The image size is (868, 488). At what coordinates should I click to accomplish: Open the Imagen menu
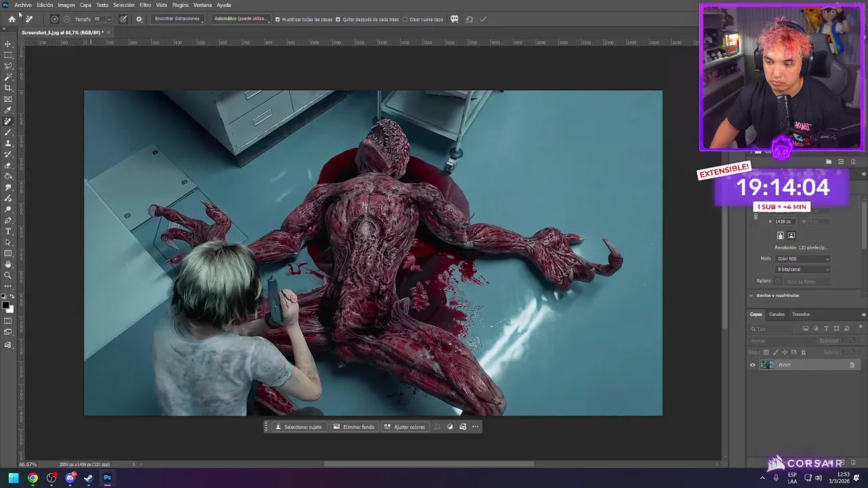66,5
